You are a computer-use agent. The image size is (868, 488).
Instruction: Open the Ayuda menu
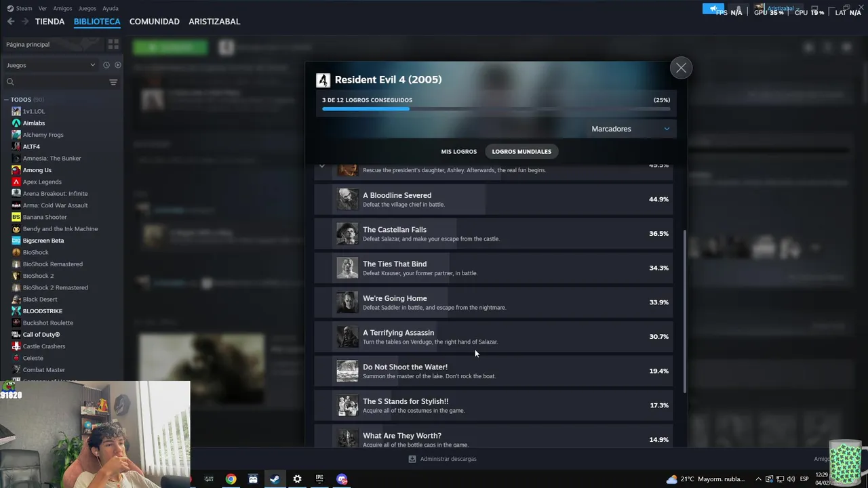coord(110,8)
